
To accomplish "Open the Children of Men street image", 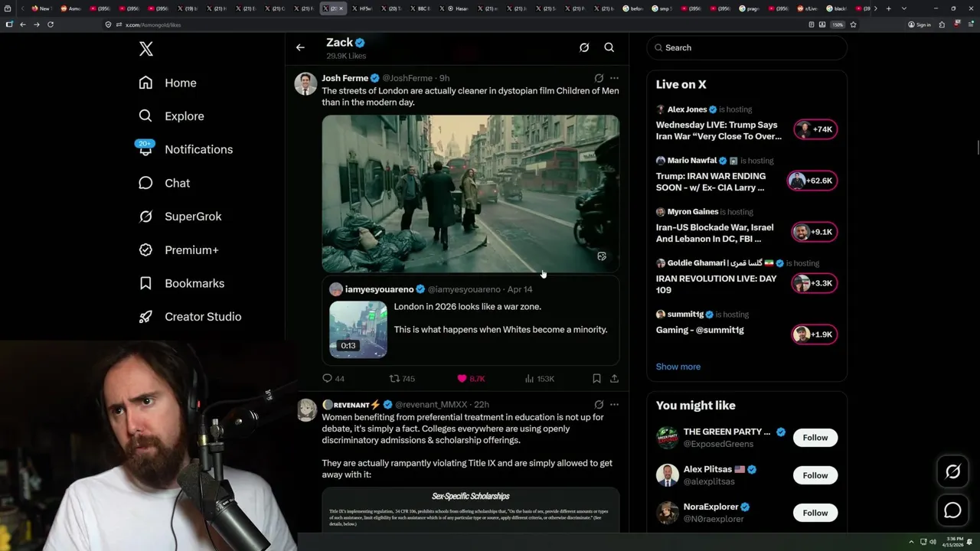I will tap(471, 194).
